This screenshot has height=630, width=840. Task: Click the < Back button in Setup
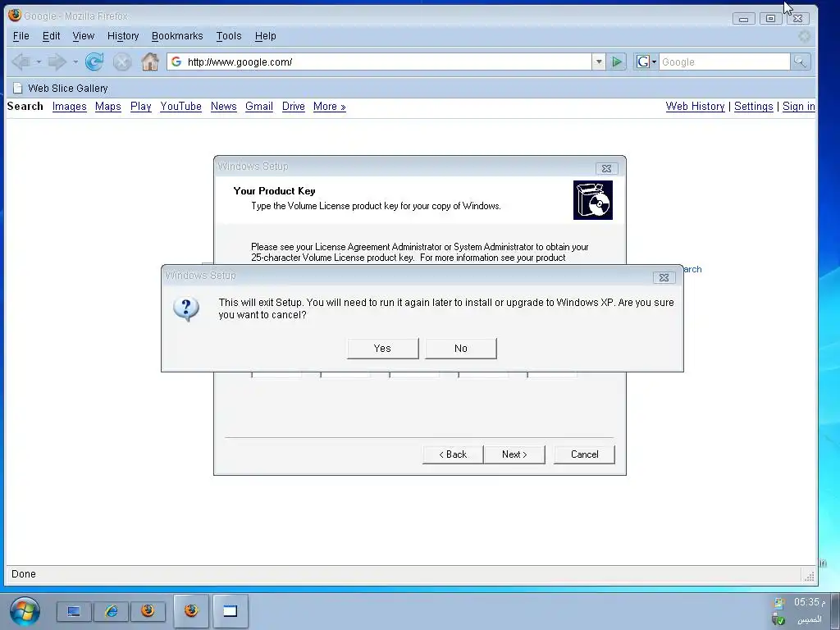tap(453, 454)
